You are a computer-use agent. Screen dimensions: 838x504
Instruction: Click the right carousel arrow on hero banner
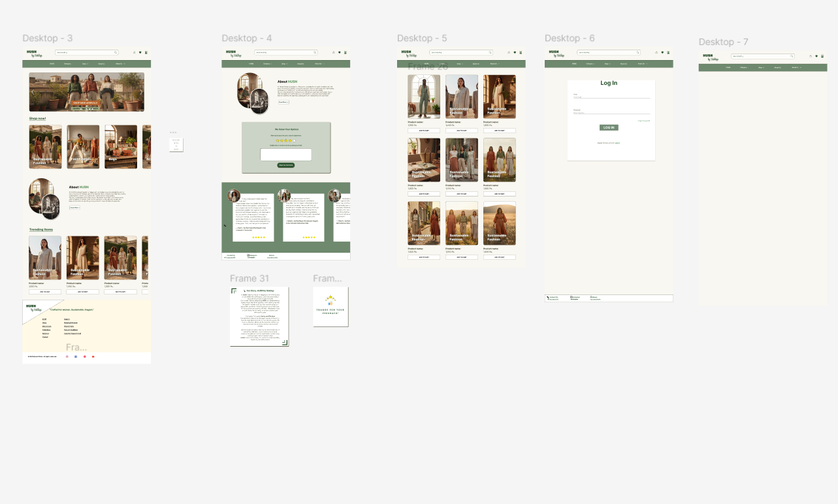pyautogui.click(x=141, y=92)
